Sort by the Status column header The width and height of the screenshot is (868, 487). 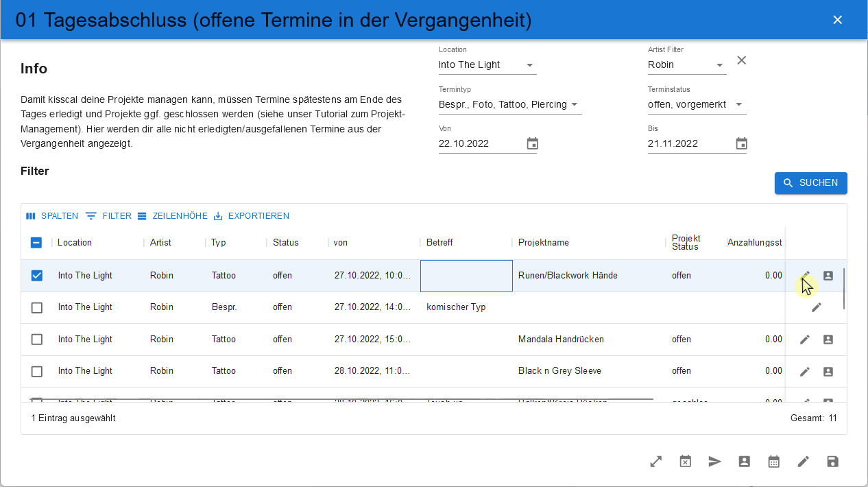pyautogui.click(x=286, y=242)
